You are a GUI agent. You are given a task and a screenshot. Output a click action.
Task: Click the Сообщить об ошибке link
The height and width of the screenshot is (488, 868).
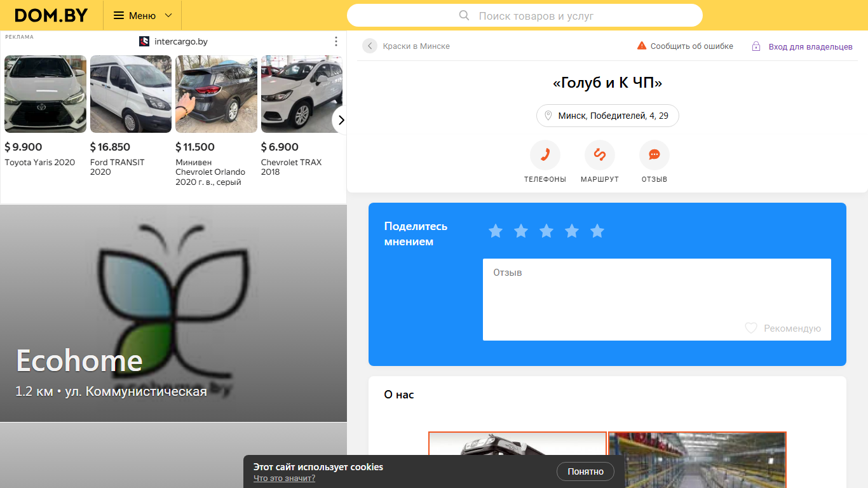tap(692, 46)
